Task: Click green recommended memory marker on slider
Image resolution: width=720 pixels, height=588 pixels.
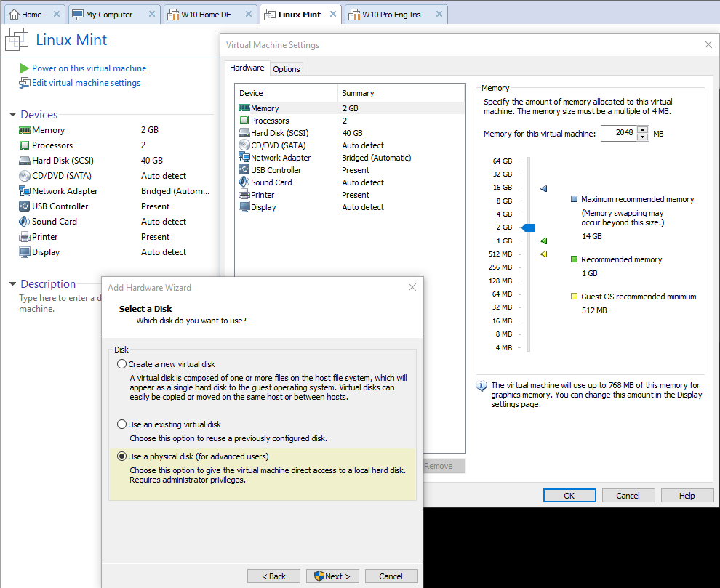Action: 544,241
